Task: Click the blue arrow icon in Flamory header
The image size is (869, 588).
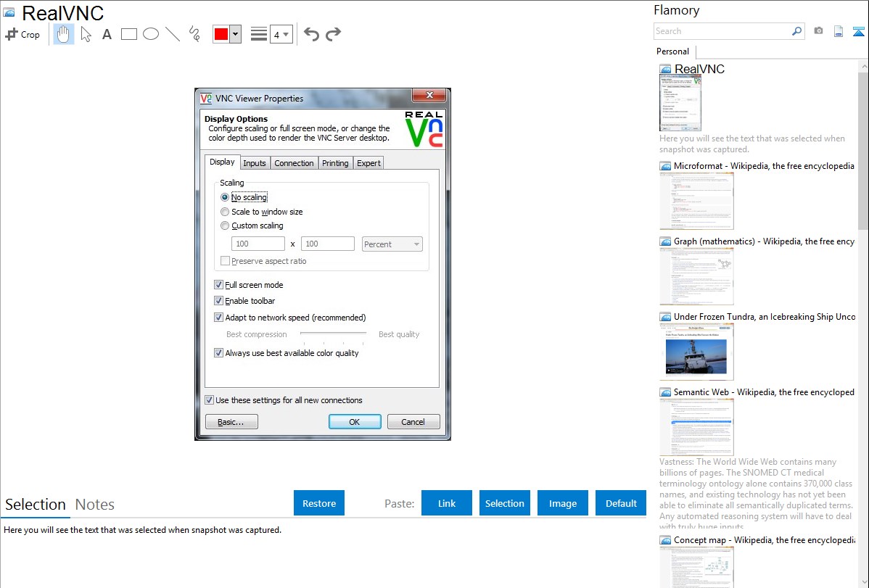Action: coord(858,31)
